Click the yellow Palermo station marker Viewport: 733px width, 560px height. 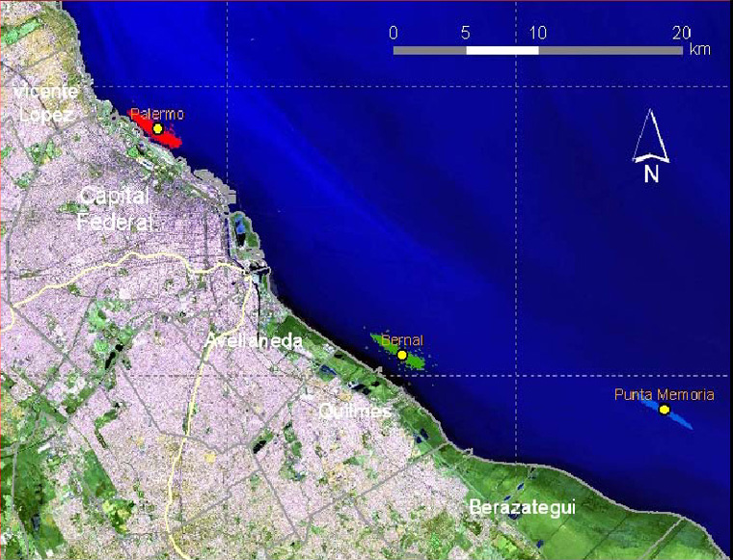point(157,128)
